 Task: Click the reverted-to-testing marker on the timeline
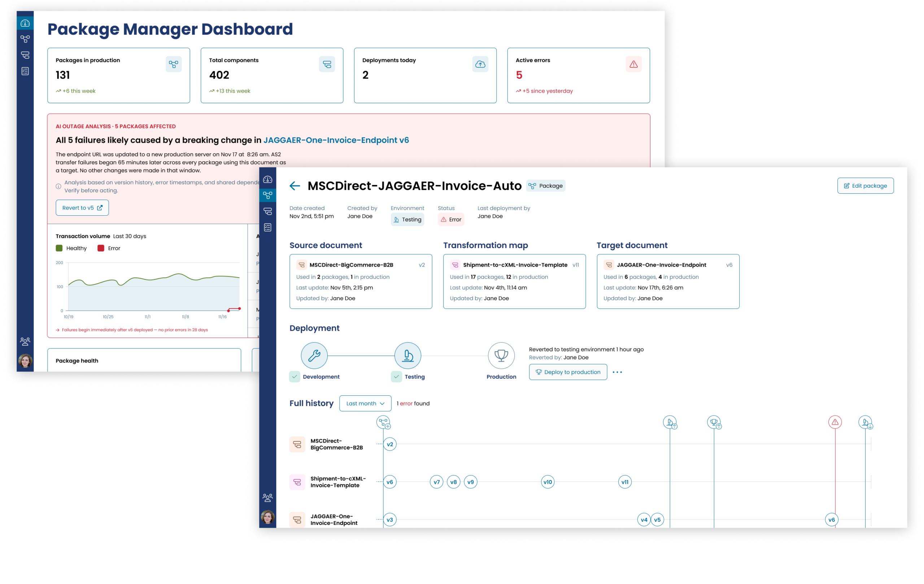click(x=865, y=422)
